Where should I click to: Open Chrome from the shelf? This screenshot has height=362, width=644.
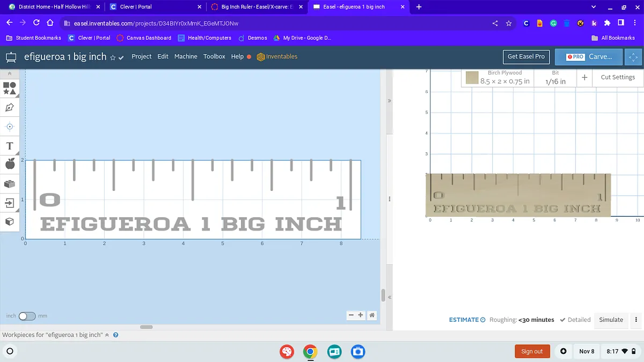coord(310,351)
